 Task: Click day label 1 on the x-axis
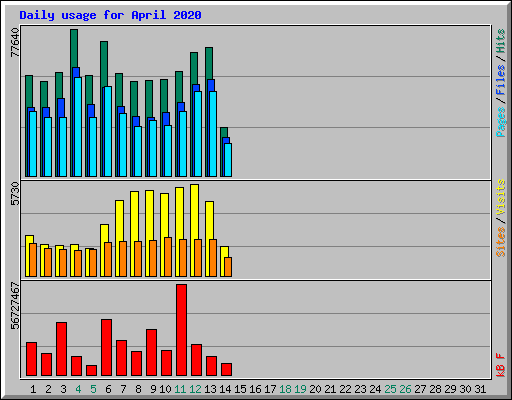[x=33, y=389]
